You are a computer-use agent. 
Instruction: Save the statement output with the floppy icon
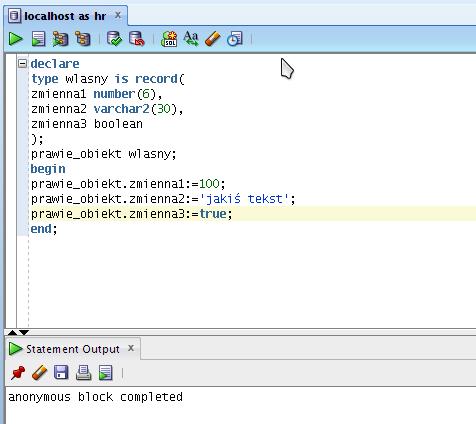61,373
